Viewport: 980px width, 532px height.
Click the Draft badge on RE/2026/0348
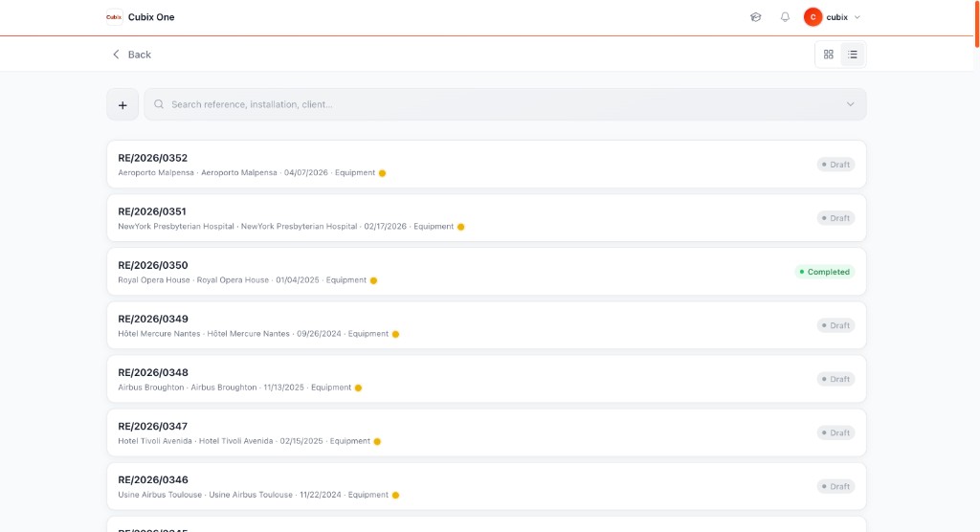(x=835, y=380)
